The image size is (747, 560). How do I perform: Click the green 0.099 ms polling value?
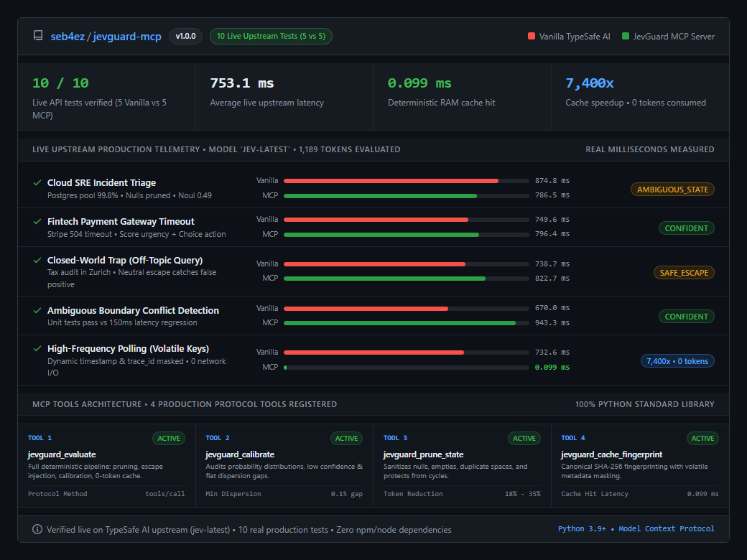click(x=552, y=367)
